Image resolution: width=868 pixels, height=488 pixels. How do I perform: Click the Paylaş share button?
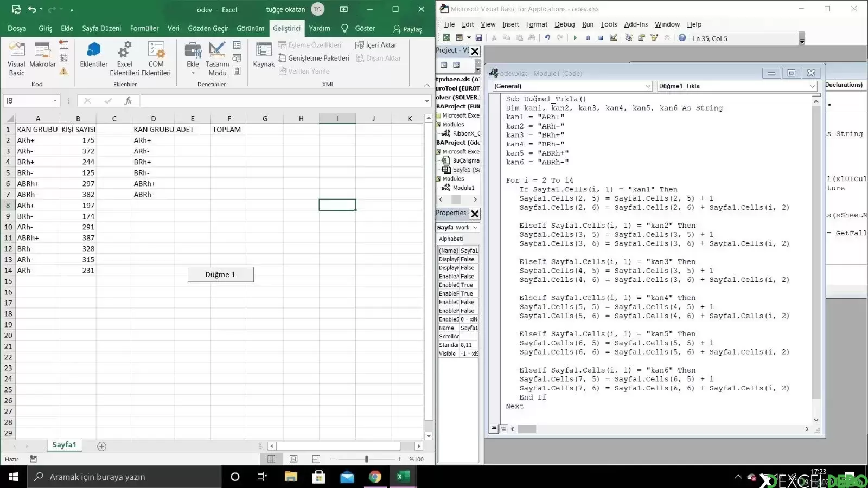(407, 29)
